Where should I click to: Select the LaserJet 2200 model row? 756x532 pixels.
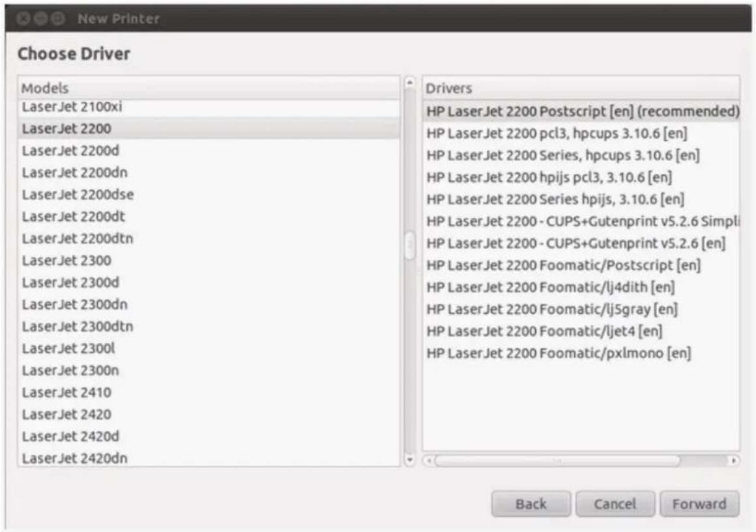209,129
